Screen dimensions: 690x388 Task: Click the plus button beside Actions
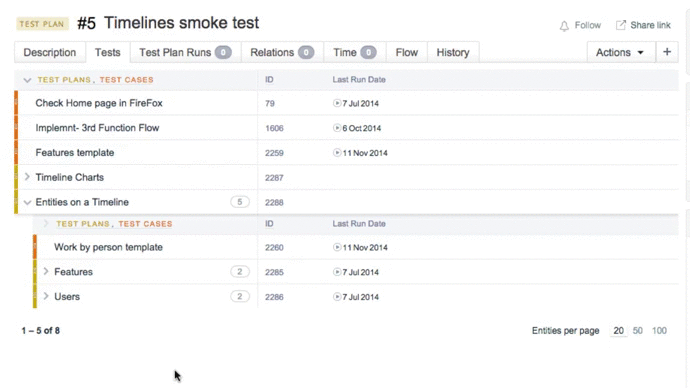pos(667,52)
